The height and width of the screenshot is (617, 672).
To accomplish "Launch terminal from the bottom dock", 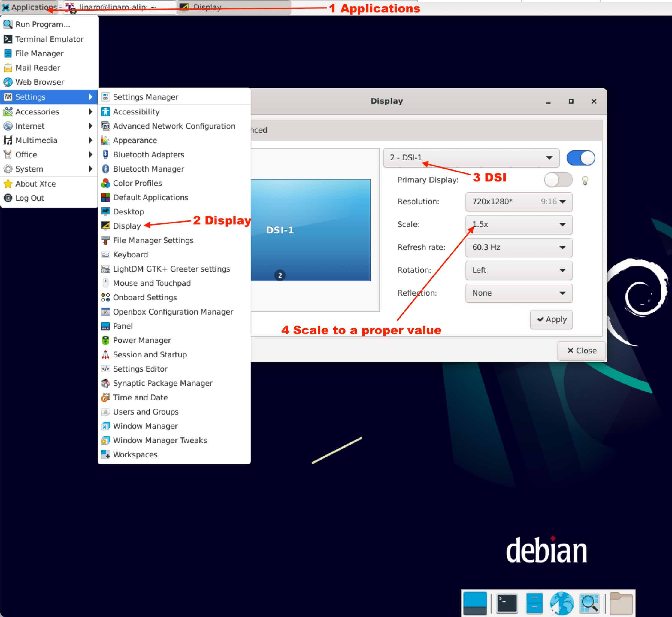I will [x=507, y=604].
